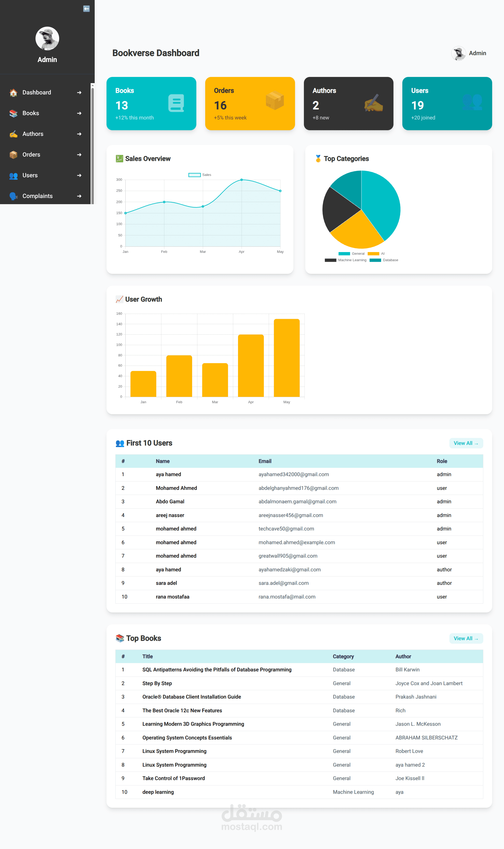Click the May bar in User Growth
Image resolution: width=504 pixels, height=849 pixels.
[x=287, y=358]
